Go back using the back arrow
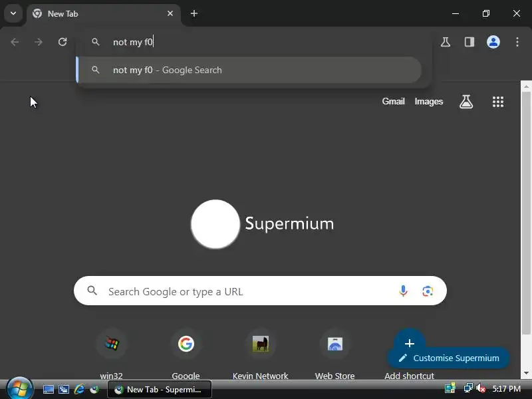The height and width of the screenshot is (399, 532). pyautogui.click(x=15, y=42)
